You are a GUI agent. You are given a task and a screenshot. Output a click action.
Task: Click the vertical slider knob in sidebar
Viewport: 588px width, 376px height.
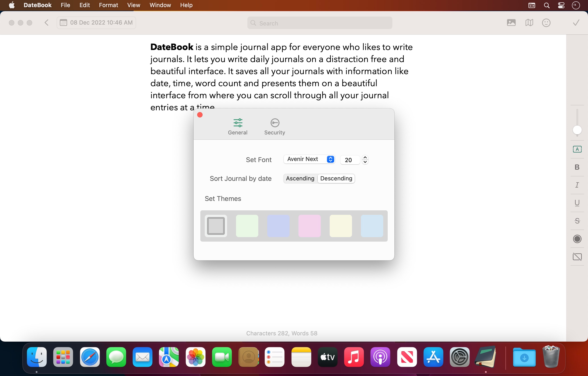tap(577, 130)
